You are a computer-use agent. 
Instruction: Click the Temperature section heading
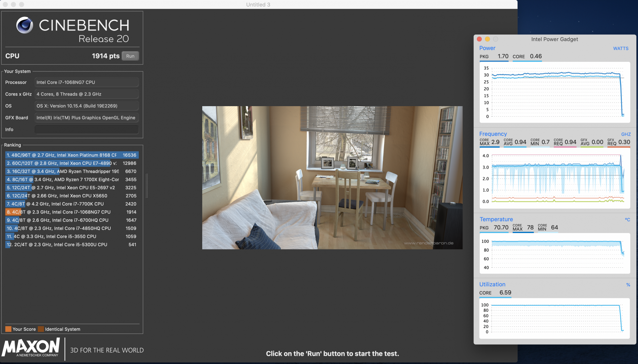tap(496, 219)
